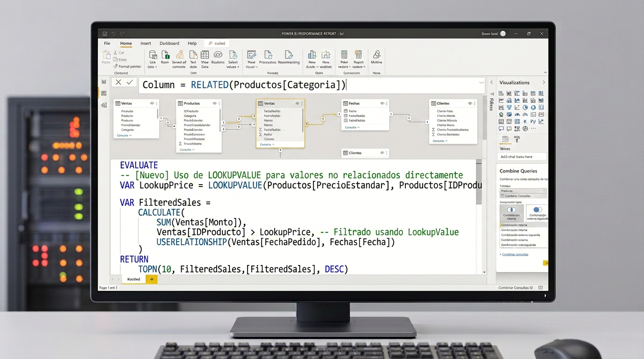Collapse Productos table via Consulta chevron

(187, 150)
